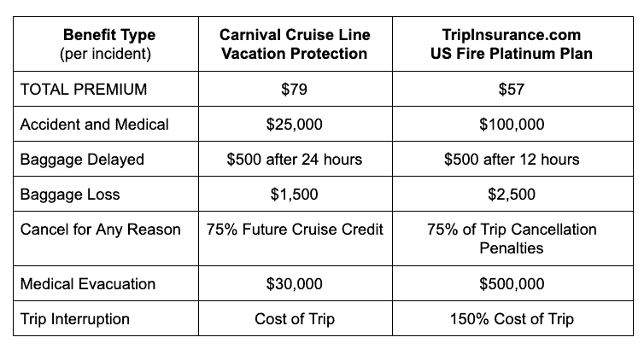Click the TOTAL PREMIUM row label
Image resolution: width=644 pixels, height=349 pixels.
84,89
